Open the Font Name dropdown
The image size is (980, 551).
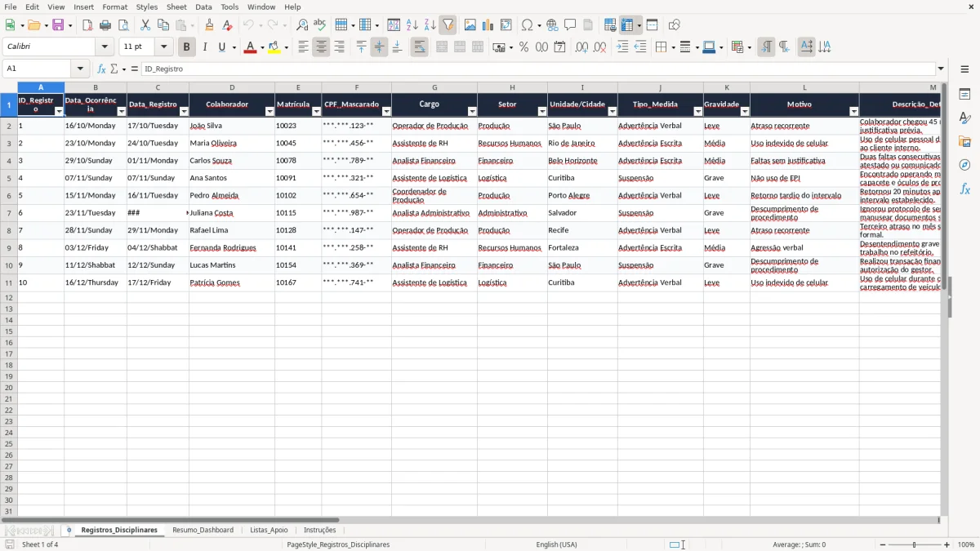tap(105, 47)
